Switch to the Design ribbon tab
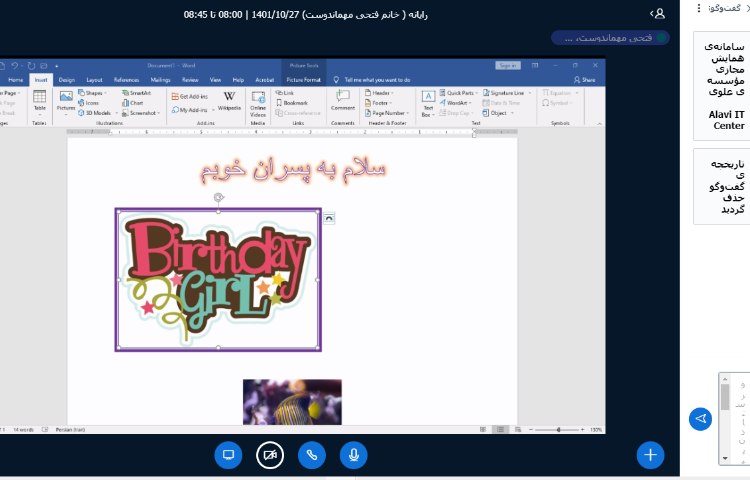750x480 pixels. [x=66, y=79]
